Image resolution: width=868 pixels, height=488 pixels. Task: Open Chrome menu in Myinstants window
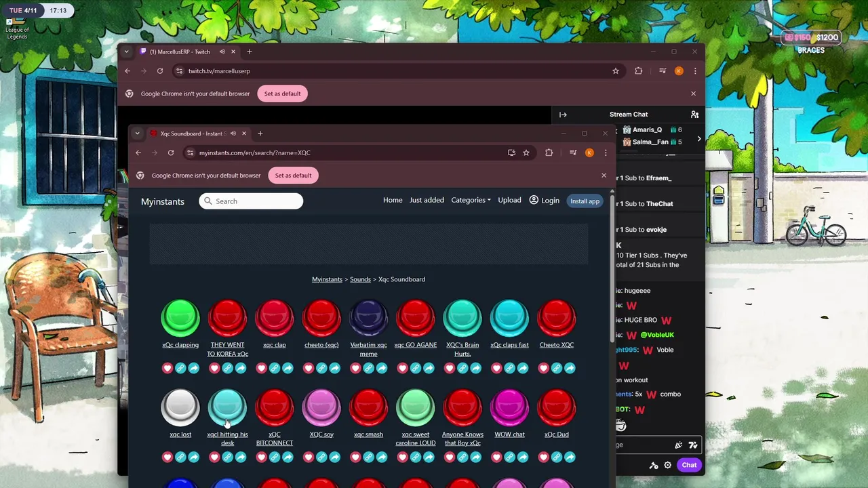click(x=606, y=152)
